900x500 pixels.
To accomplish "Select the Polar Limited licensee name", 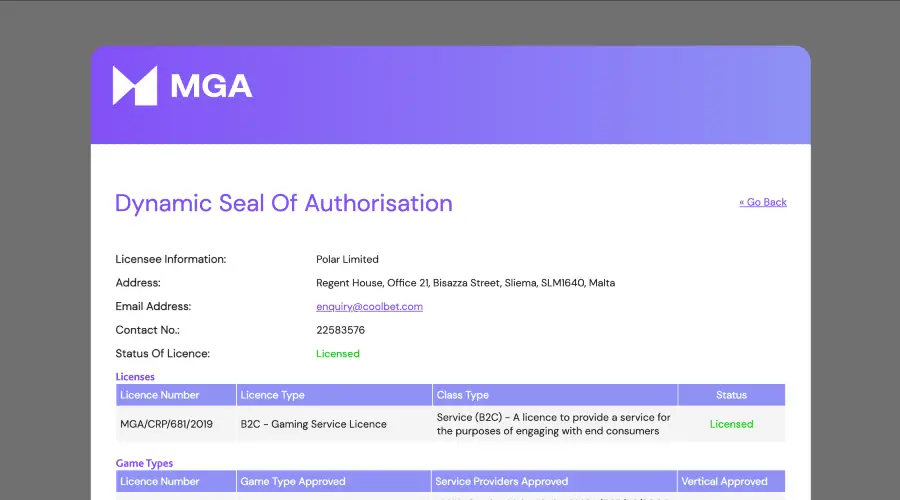I will (347, 259).
